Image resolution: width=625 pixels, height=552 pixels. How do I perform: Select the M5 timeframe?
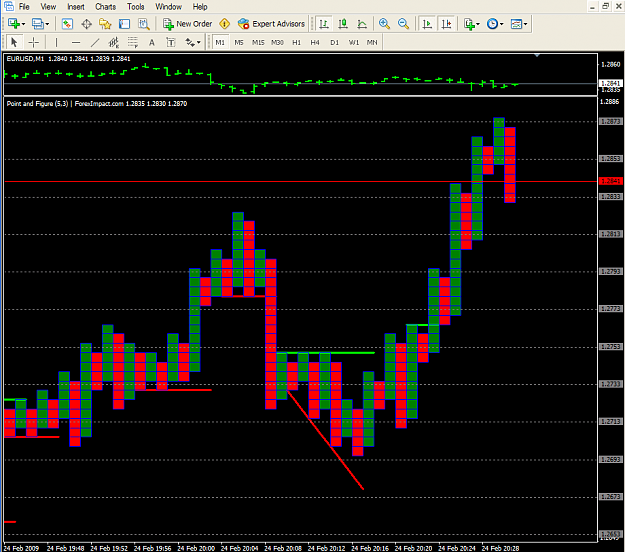point(239,42)
